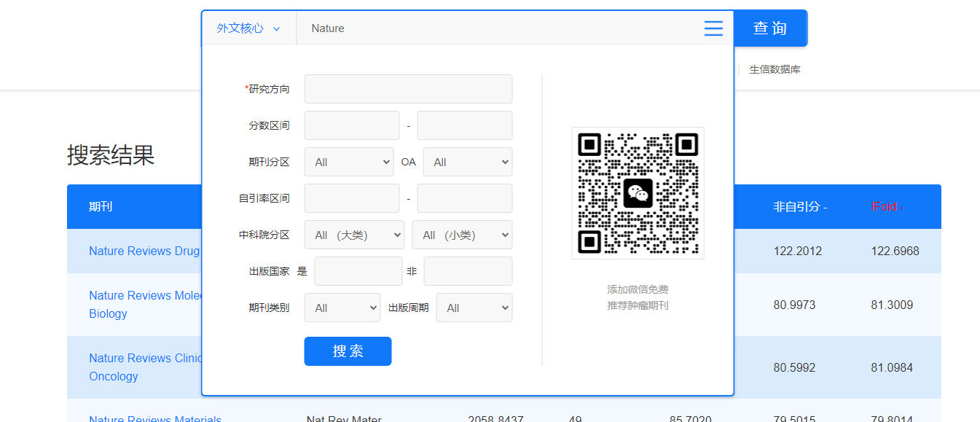980x422 pixels.
Task: Select the 81.0984 IFold value cell
Action: [892, 367]
